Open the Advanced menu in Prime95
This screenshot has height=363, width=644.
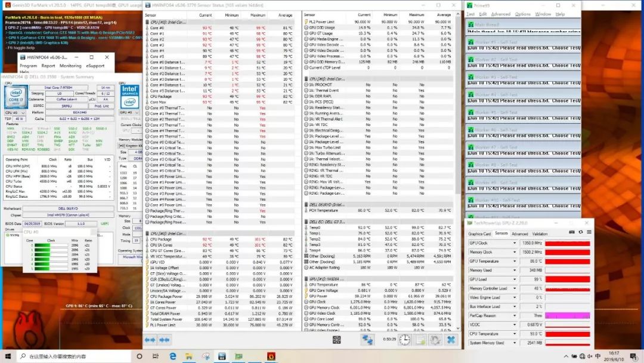500,14
